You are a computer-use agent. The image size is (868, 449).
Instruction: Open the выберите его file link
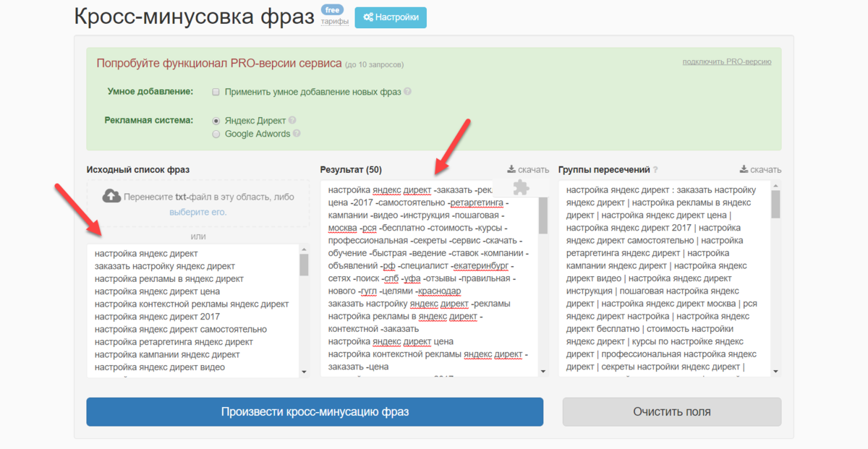click(x=198, y=212)
